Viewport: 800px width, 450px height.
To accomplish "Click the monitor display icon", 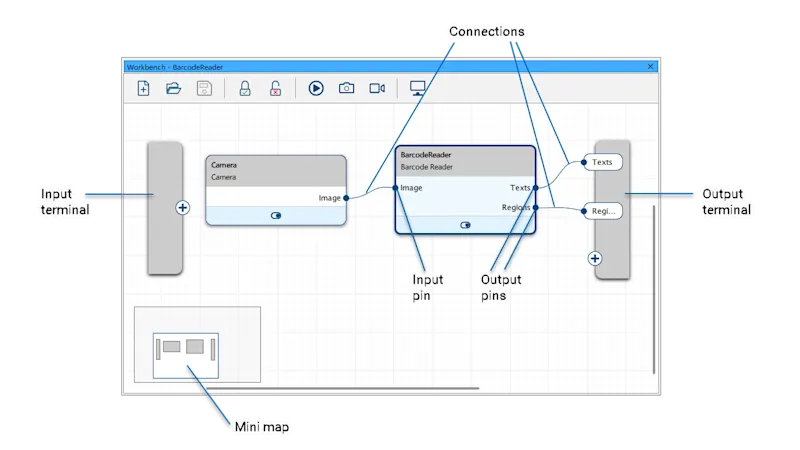I will (418, 88).
